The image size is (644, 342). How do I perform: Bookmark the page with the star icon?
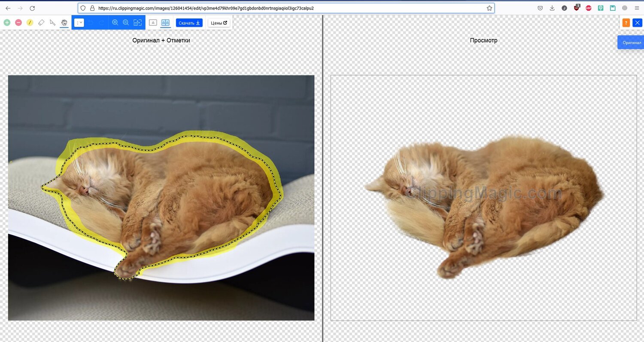[x=489, y=8]
